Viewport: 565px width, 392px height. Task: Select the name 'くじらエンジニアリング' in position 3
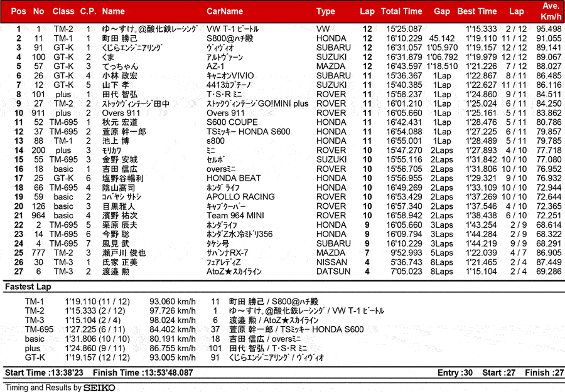[132, 48]
